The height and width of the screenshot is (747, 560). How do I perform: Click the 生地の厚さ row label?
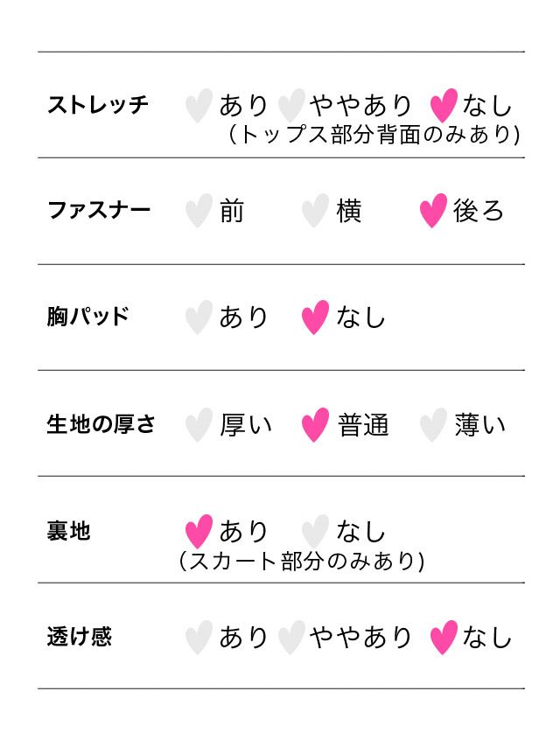(101, 425)
